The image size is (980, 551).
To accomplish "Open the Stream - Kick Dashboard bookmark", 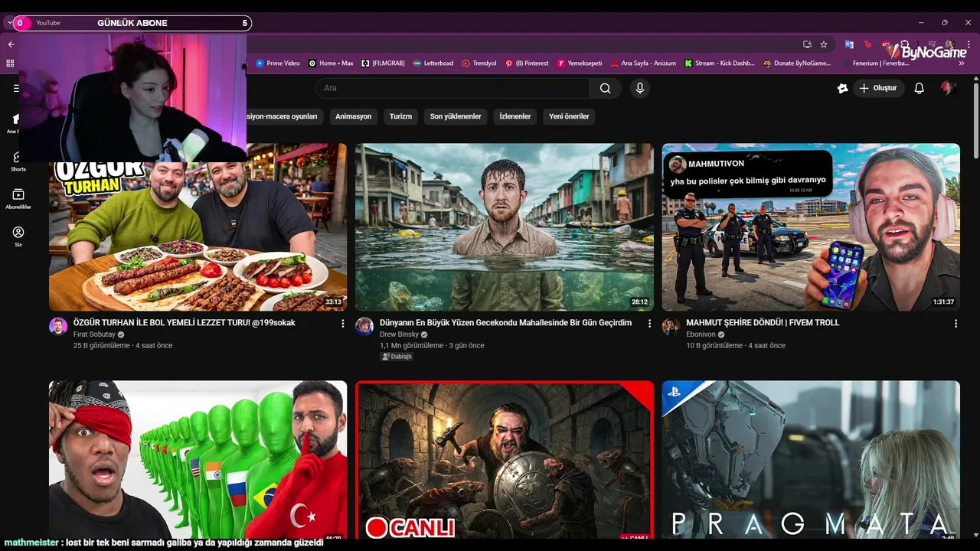I will pyautogui.click(x=720, y=64).
